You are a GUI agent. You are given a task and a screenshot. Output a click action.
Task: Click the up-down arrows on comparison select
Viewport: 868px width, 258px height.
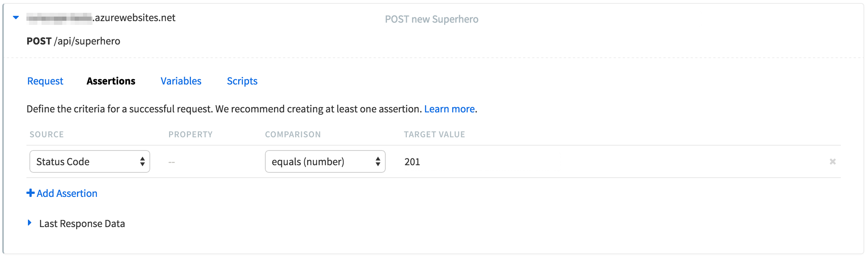378,161
